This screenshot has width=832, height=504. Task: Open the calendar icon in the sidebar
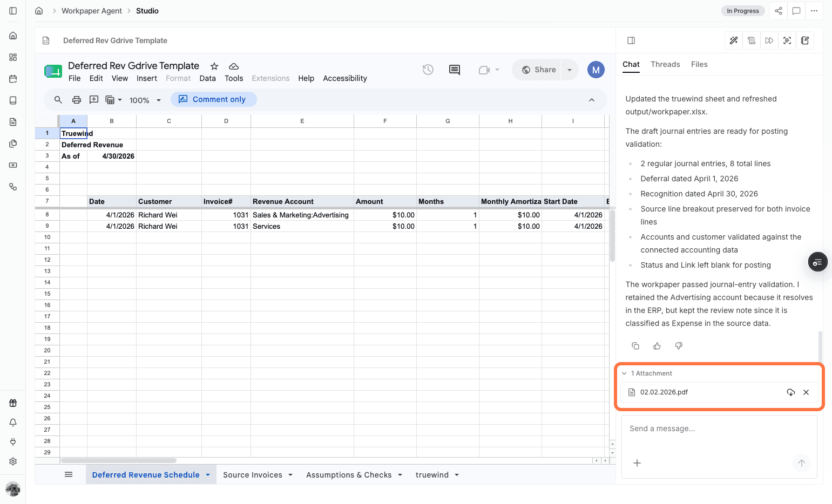(13, 79)
